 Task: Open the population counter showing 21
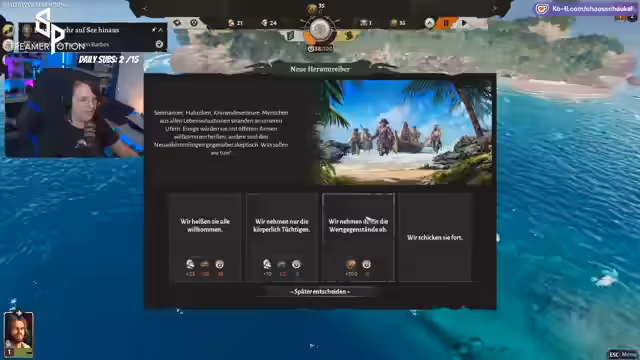(236, 23)
